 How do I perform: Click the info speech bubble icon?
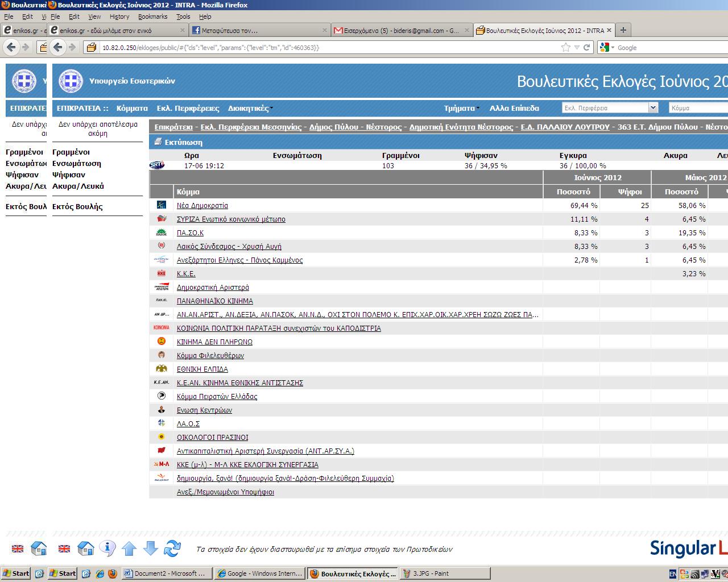point(107,548)
